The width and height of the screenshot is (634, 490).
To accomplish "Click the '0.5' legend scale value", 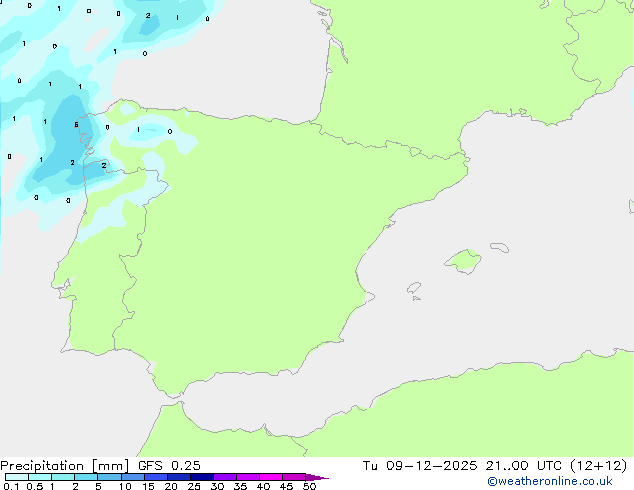I will (34, 486).
